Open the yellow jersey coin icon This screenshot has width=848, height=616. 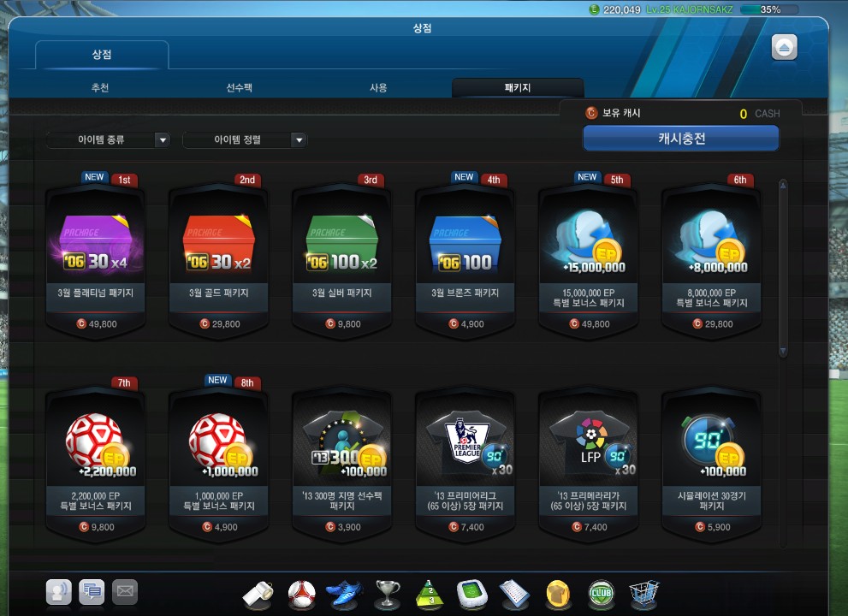558,594
